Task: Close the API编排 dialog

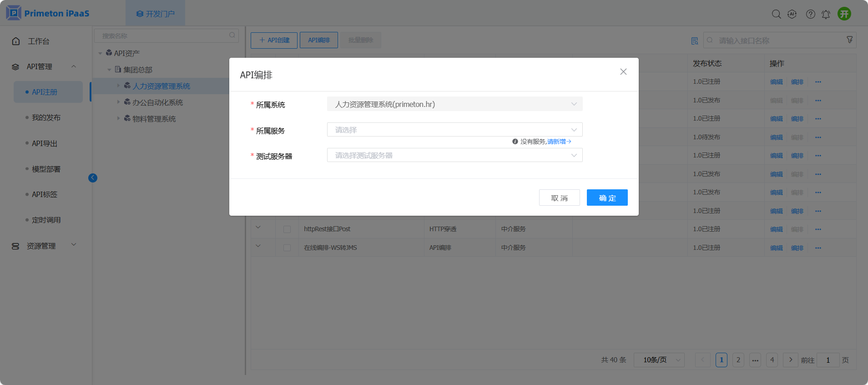Action: 623,72
